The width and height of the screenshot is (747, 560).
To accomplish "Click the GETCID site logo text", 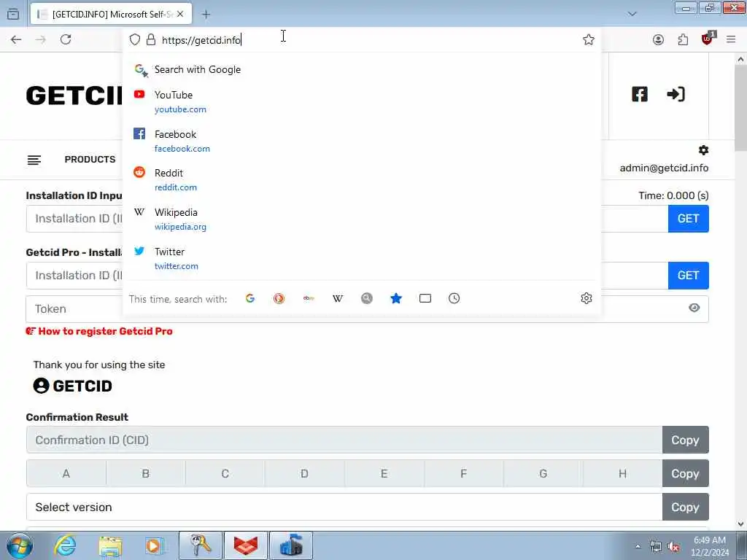I will tap(75, 96).
